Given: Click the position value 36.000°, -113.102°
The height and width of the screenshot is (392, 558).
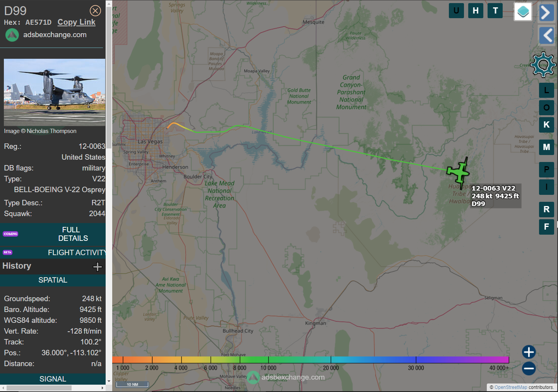Looking at the screenshot, I should [x=71, y=353].
